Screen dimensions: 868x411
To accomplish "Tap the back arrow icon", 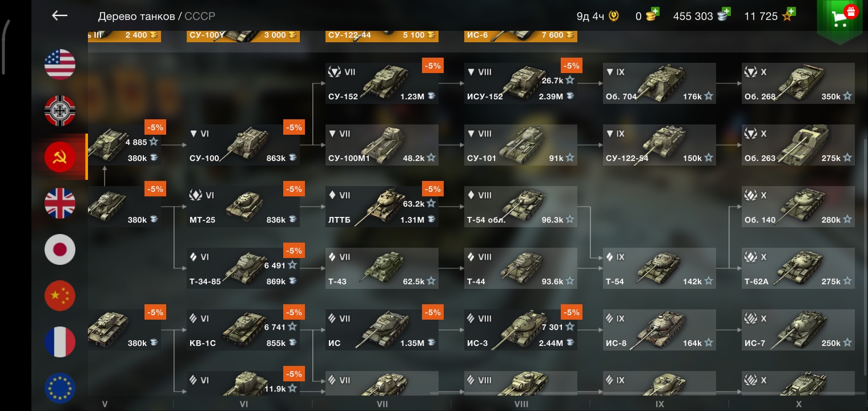I will (60, 15).
